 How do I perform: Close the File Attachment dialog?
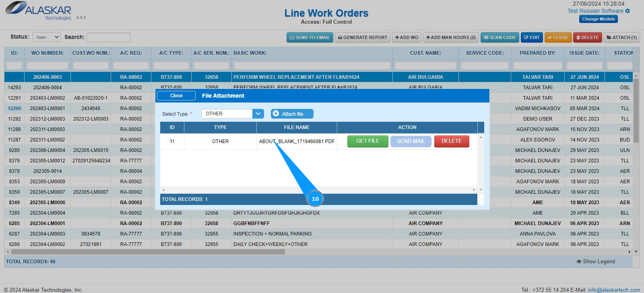(176, 96)
